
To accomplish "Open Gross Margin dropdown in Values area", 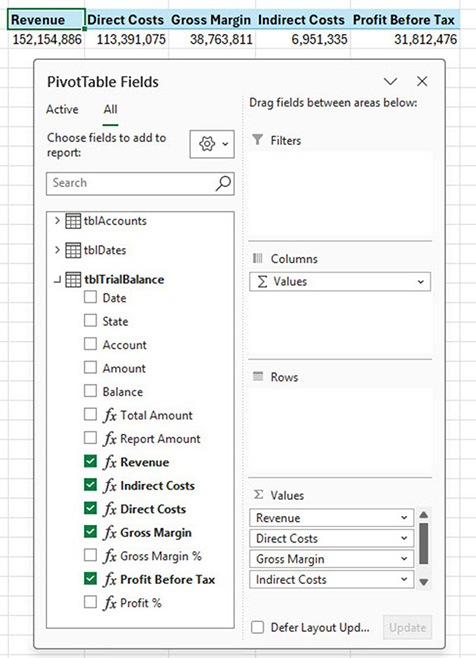I will 404,559.
